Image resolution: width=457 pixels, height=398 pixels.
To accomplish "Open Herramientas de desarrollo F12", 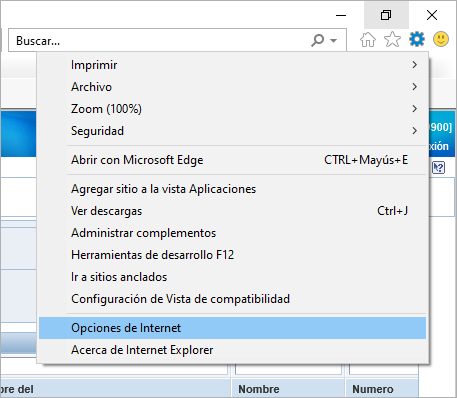I will 232,255.
